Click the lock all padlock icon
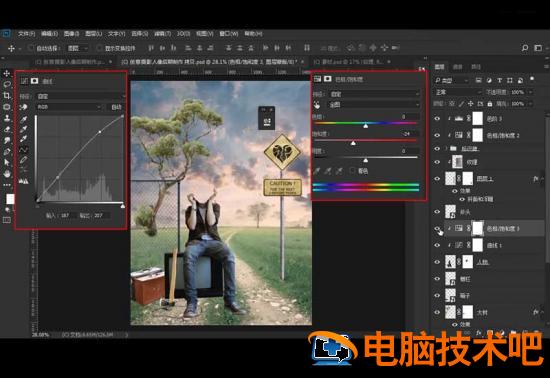550x378 pixels. tap(490, 104)
